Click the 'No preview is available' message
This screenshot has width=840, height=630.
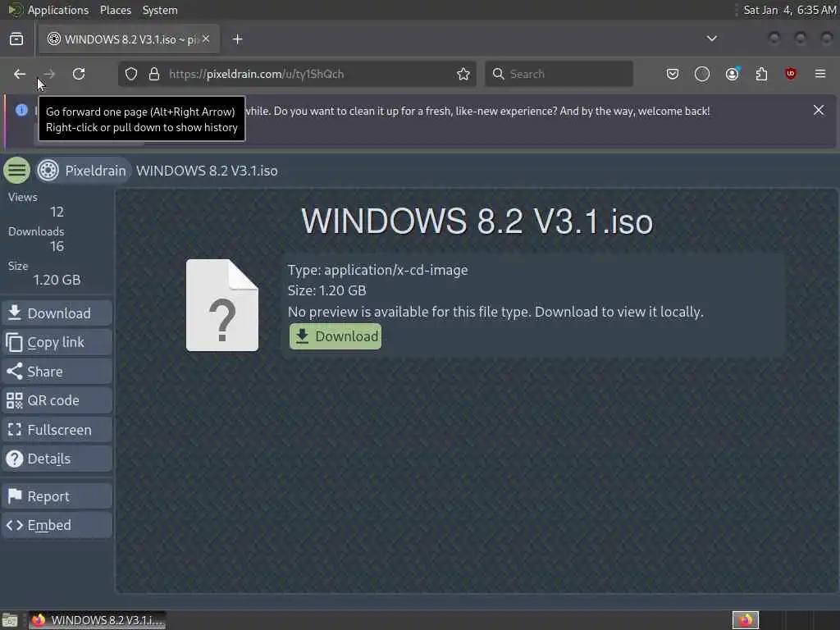[495, 312]
